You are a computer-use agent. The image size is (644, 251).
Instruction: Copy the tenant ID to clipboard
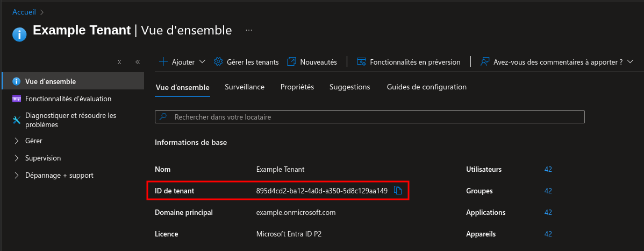click(398, 190)
